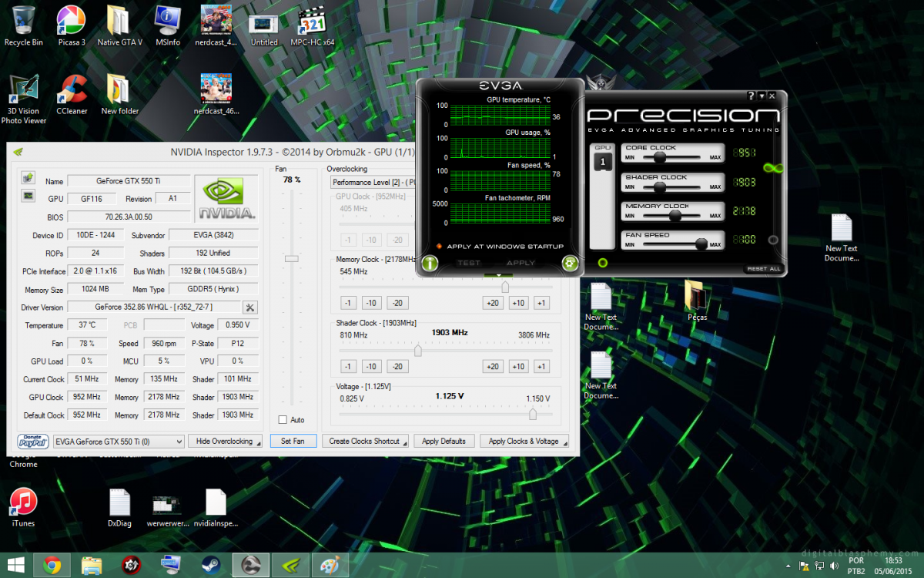Click the vertical Fan slider handle
The width and height of the screenshot is (924, 578).
point(291,258)
